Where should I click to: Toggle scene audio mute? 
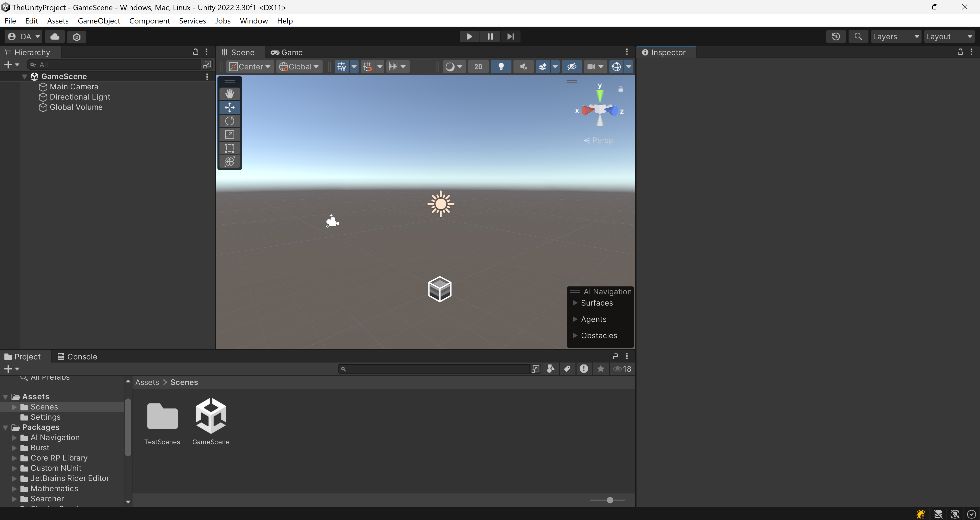click(x=523, y=67)
